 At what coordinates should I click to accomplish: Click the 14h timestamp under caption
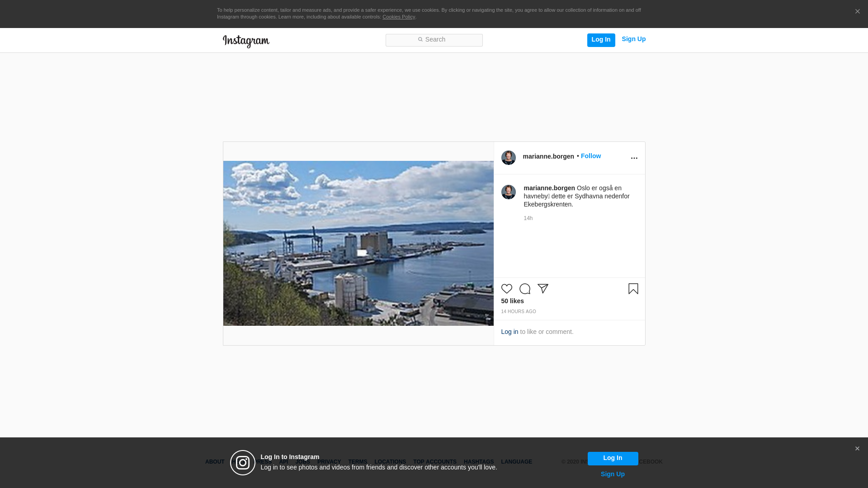(528, 218)
